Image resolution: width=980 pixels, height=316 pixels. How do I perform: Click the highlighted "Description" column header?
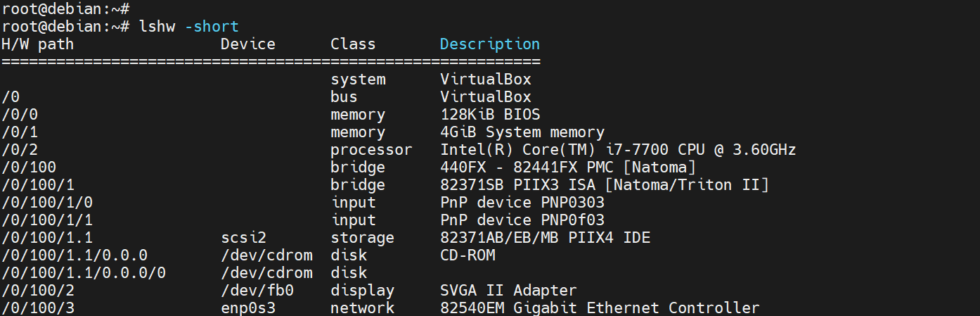click(x=489, y=44)
